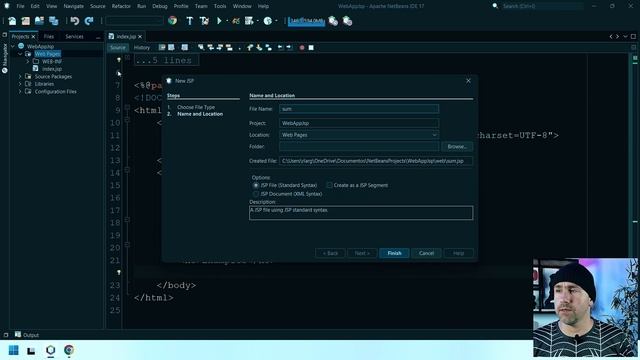Select JSP Document (XML Syntax) radio button

click(x=256, y=194)
